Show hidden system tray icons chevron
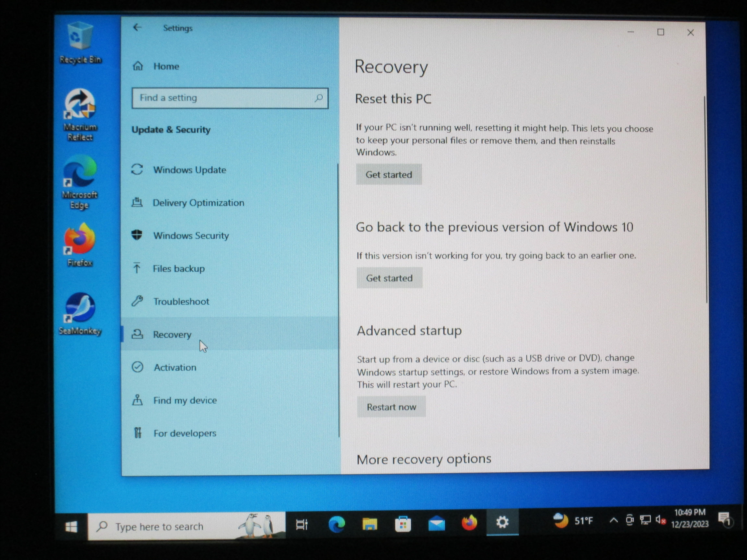The width and height of the screenshot is (747, 560). click(614, 521)
